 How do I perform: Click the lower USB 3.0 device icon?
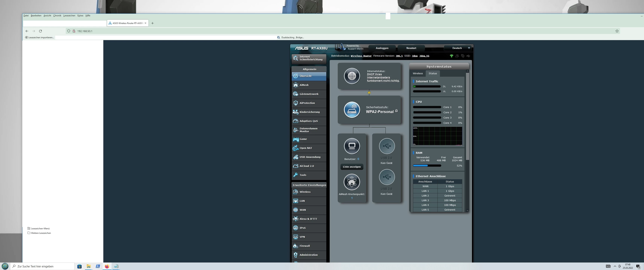(387, 177)
